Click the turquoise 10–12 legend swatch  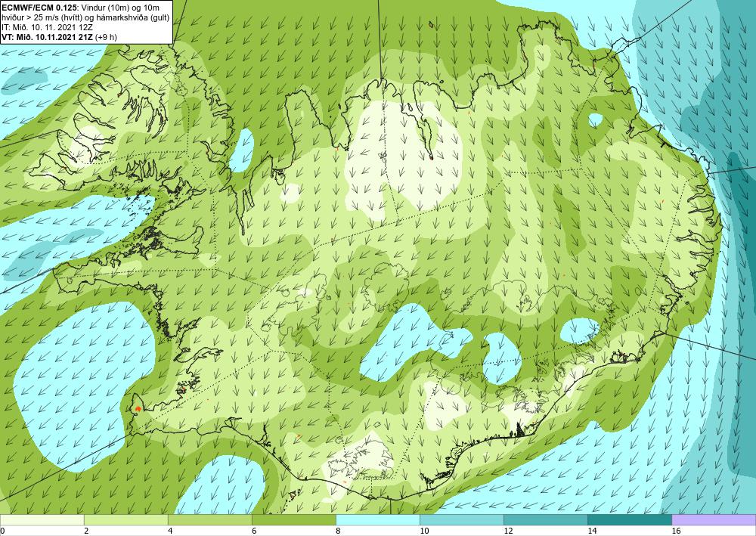pos(461,519)
